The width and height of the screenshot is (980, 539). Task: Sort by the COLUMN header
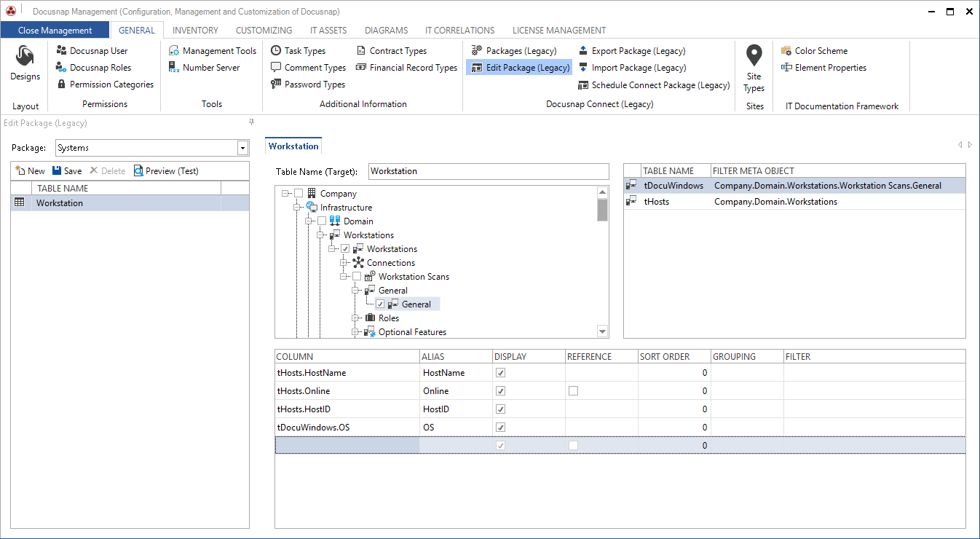tap(347, 357)
